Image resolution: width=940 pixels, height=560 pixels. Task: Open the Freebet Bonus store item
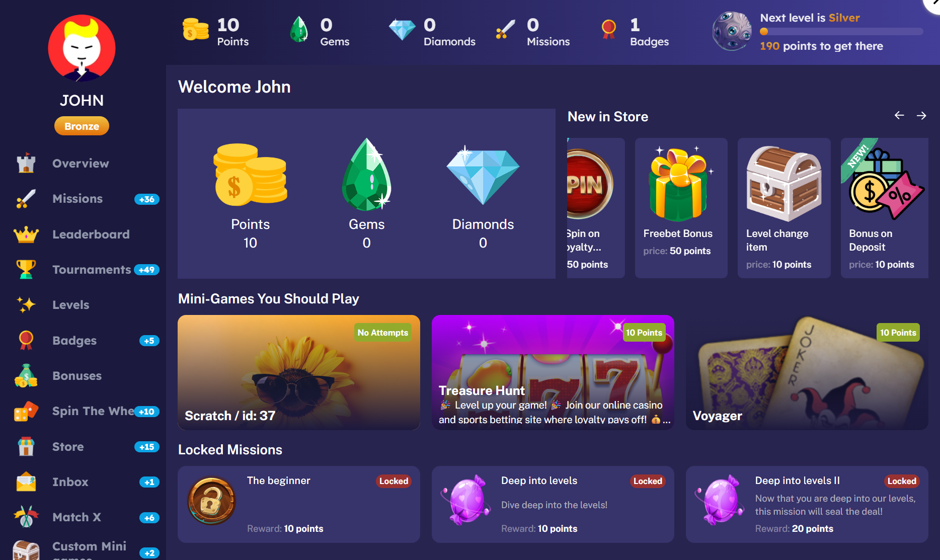point(681,208)
